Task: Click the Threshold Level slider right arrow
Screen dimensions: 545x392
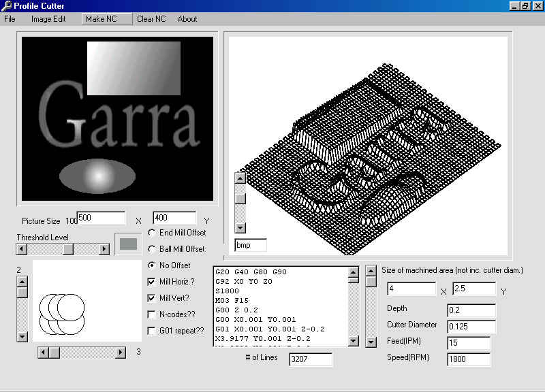Action: pyautogui.click(x=104, y=250)
